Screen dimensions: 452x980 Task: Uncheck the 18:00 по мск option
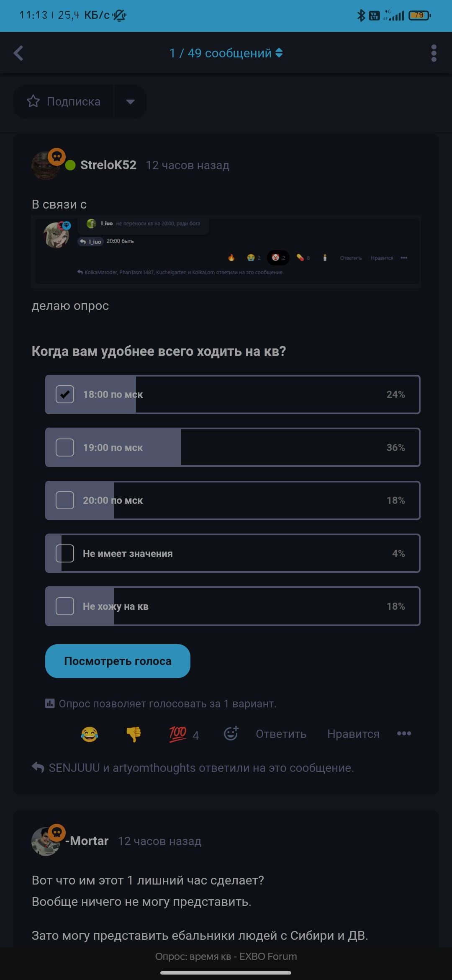coord(65,395)
